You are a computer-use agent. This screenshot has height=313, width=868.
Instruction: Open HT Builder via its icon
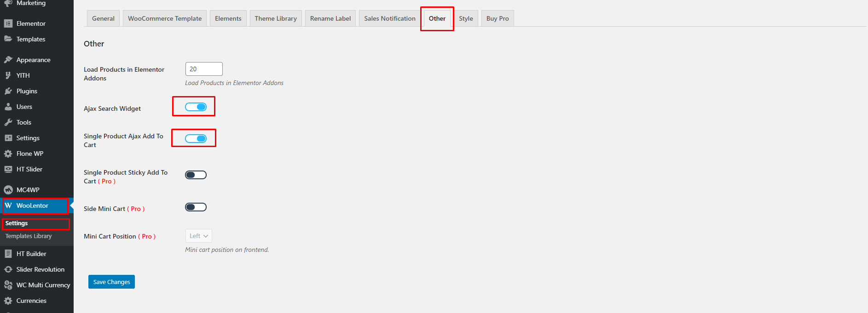tap(8, 254)
